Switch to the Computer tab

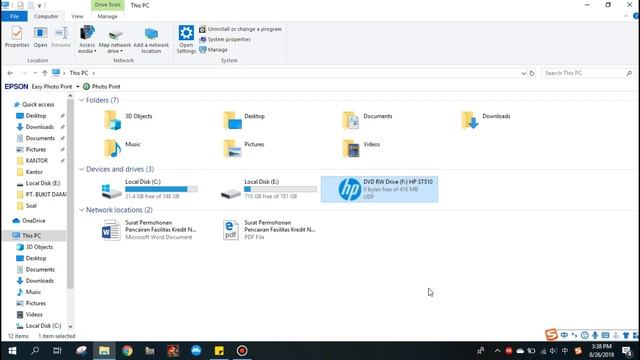click(x=46, y=16)
